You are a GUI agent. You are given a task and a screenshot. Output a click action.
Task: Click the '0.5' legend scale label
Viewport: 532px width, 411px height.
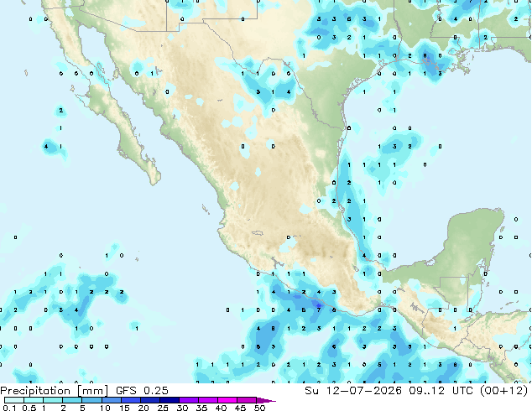click(29, 408)
